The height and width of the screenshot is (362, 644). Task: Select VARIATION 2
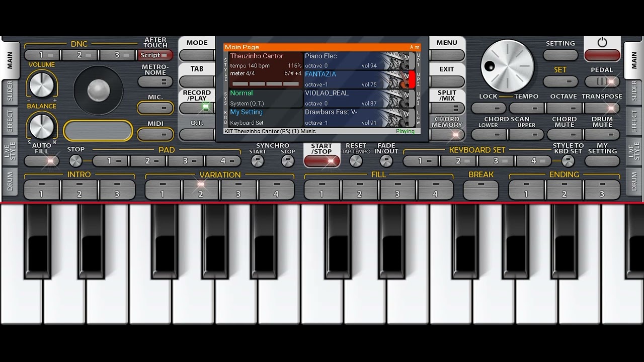coord(200,190)
